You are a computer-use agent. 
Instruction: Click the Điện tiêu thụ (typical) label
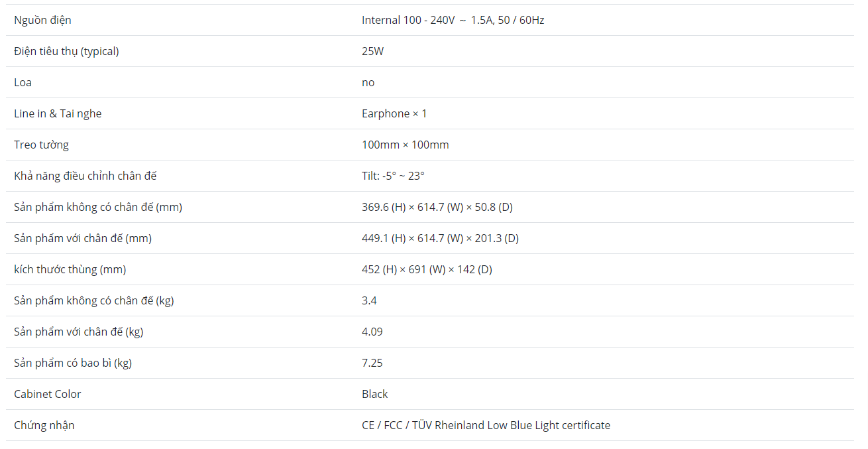66,51
